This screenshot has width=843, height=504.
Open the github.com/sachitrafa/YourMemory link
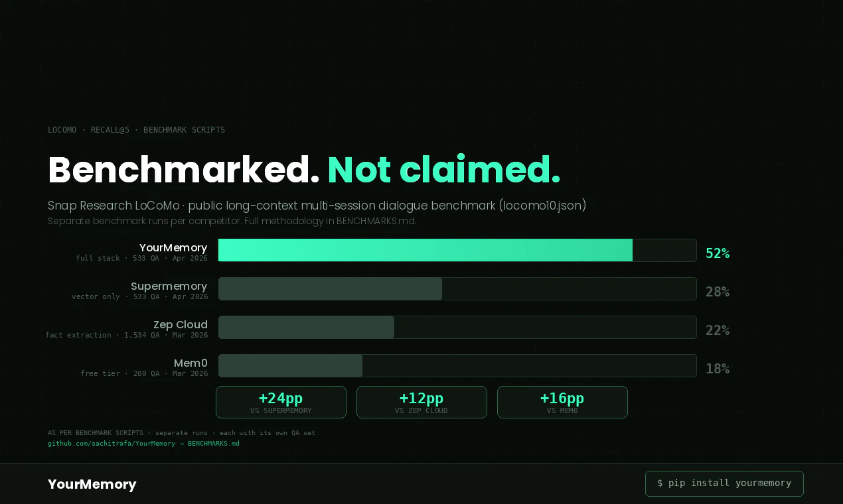[x=111, y=443]
